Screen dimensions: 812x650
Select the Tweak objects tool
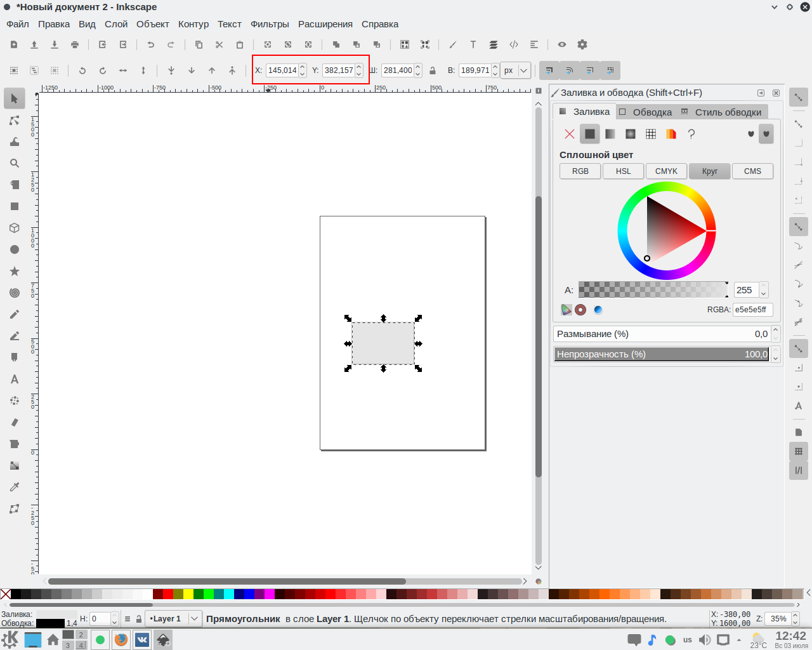click(x=14, y=142)
